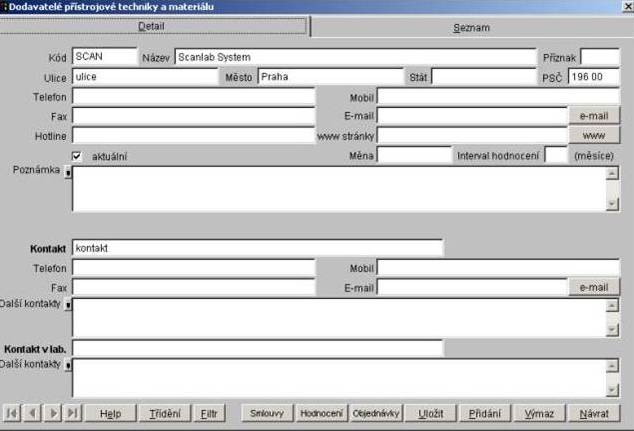Send email using top e-mail button
Viewport: 634px width, 431px height.
click(594, 116)
